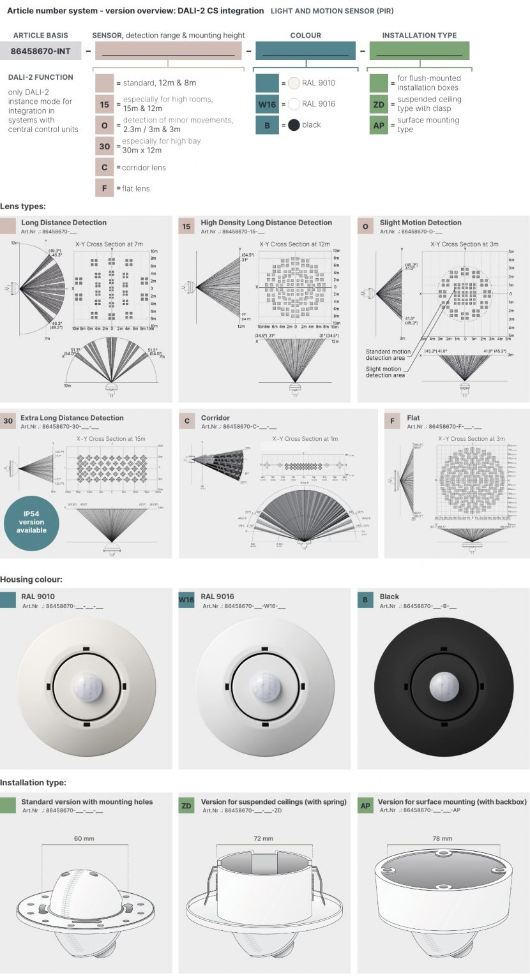
Task: Select the F flat lens code box
Action: point(105,188)
